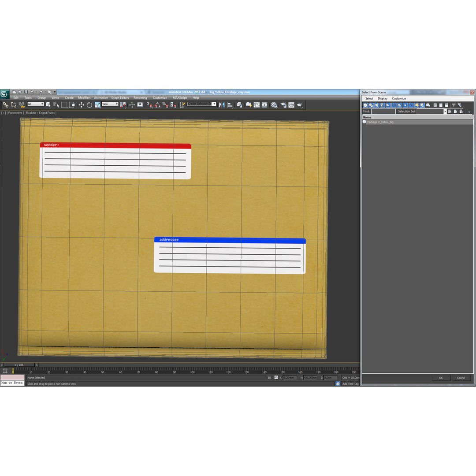Click Edit Named Selection Sets icon
The height and width of the screenshot is (476, 476).
coord(182,105)
